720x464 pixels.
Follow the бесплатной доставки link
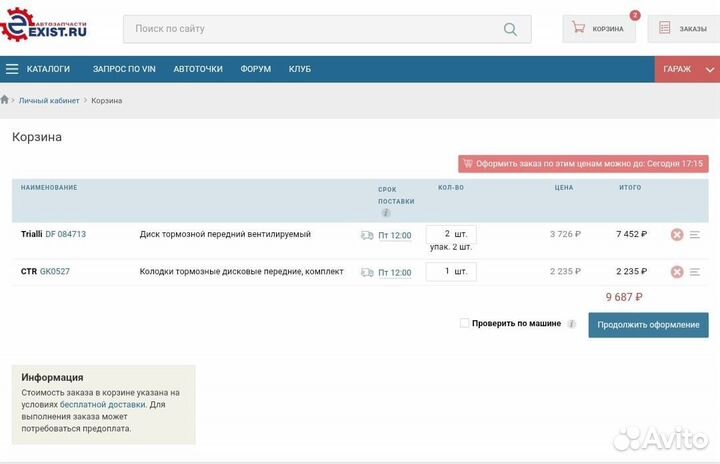click(x=103, y=405)
